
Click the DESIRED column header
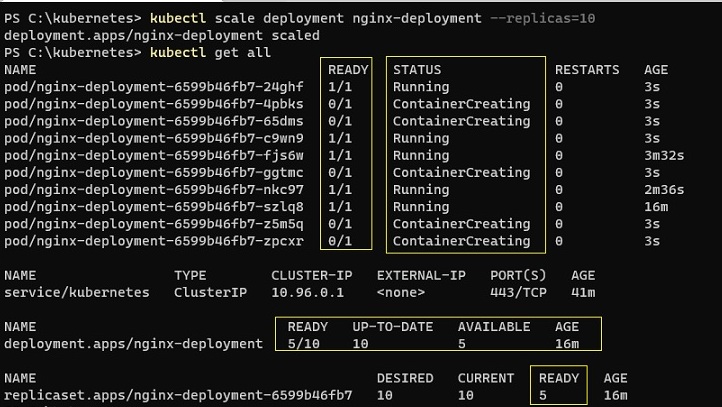point(405,378)
